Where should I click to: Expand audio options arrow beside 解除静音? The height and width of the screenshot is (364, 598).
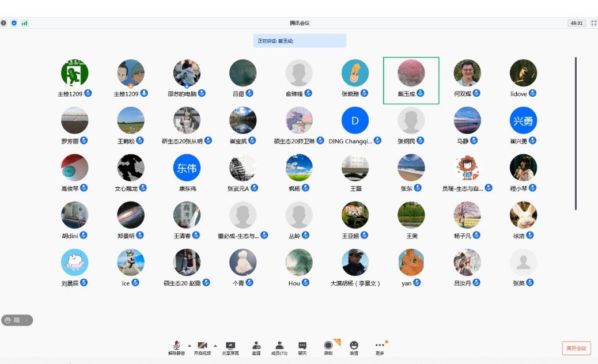pyautogui.click(x=190, y=346)
